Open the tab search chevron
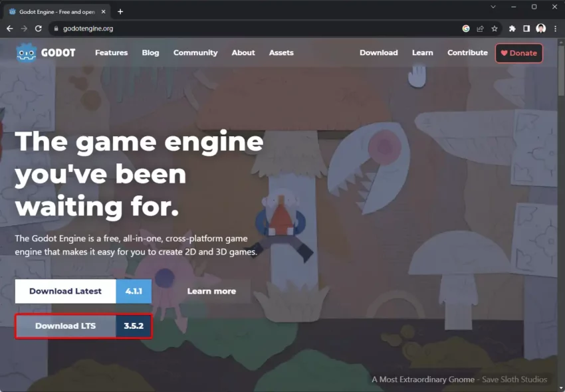This screenshot has height=392, width=565. (493, 7)
